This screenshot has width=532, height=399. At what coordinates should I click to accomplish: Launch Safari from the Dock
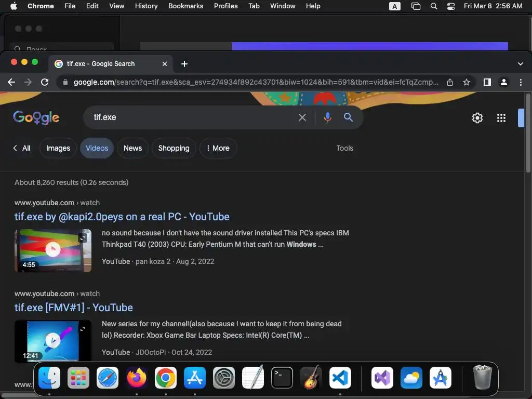point(108,378)
